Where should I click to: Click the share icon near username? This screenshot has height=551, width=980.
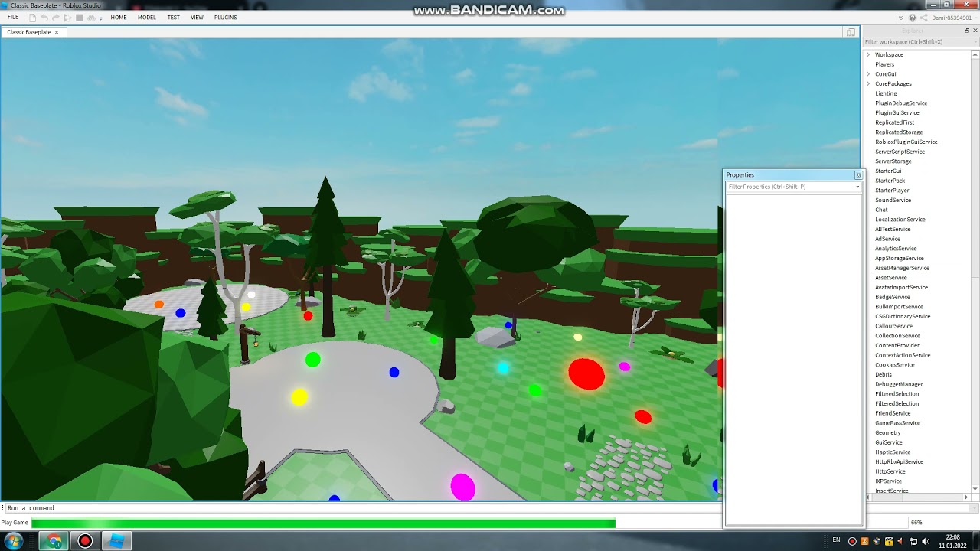pyautogui.click(x=924, y=18)
